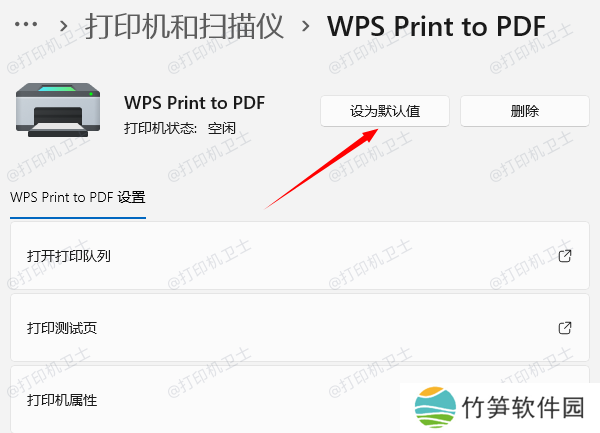Viewport: 600px width, 433px height.
Task: Click the WPS Print to PDF device name label
Action: coord(194,103)
